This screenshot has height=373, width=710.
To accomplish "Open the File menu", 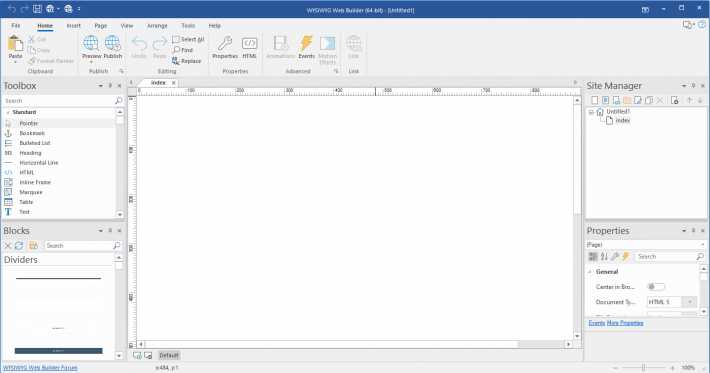I will 16,26.
